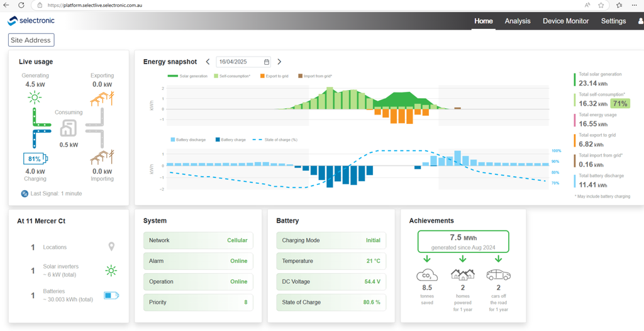
Task: Open the Home tab
Action: [484, 21]
